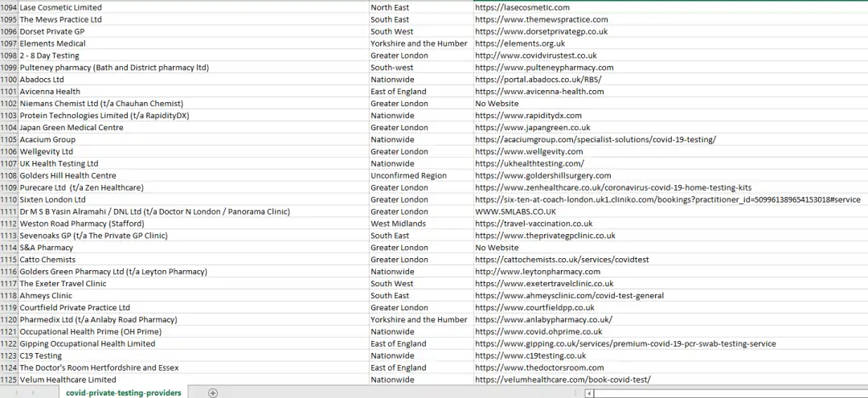The height and width of the screenshot is (398, 868).
Task: Select the 'Ahmeys Clinic' cell
Action: [194, 296]
